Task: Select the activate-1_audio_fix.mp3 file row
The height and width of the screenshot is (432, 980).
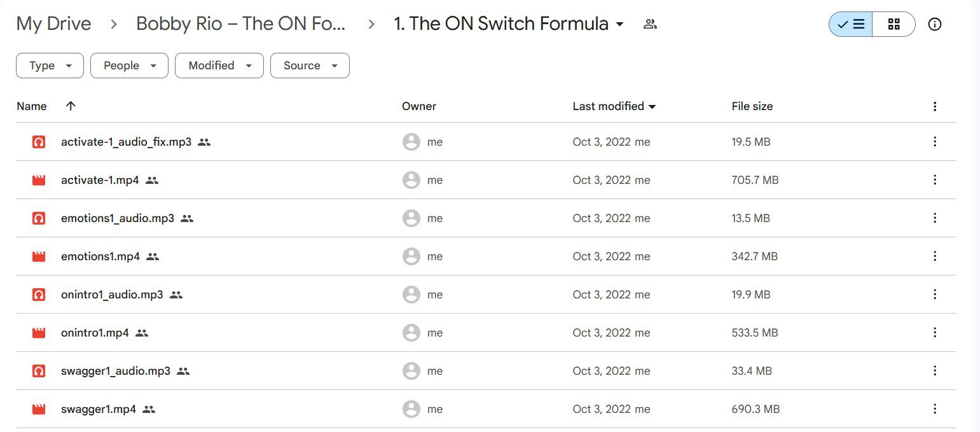Action: [x=486, y=142]
